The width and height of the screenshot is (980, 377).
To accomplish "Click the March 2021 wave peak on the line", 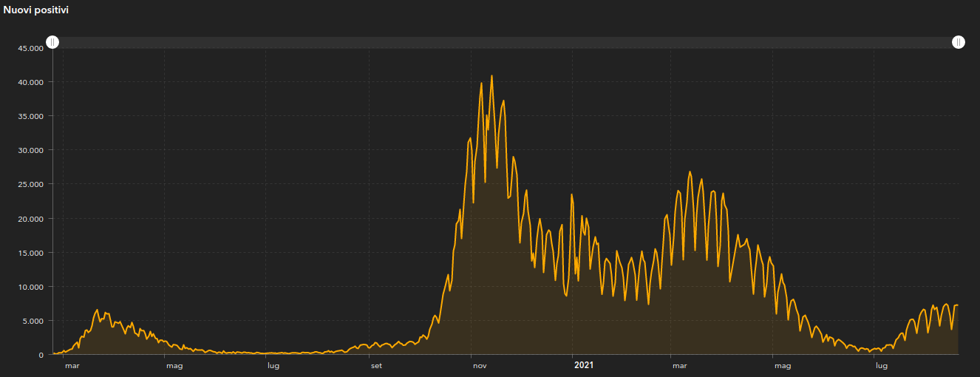I will coord(690,171).
